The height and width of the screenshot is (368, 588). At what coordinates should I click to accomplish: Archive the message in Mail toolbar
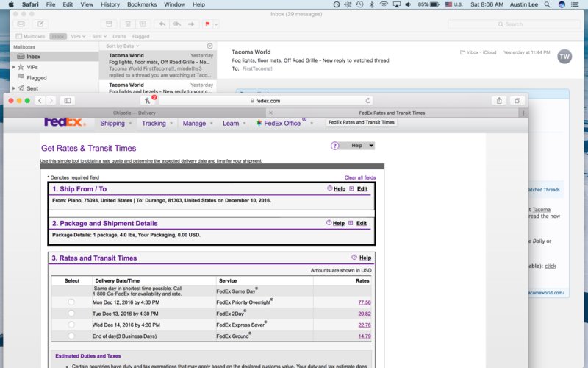click(x=109, y=24)
